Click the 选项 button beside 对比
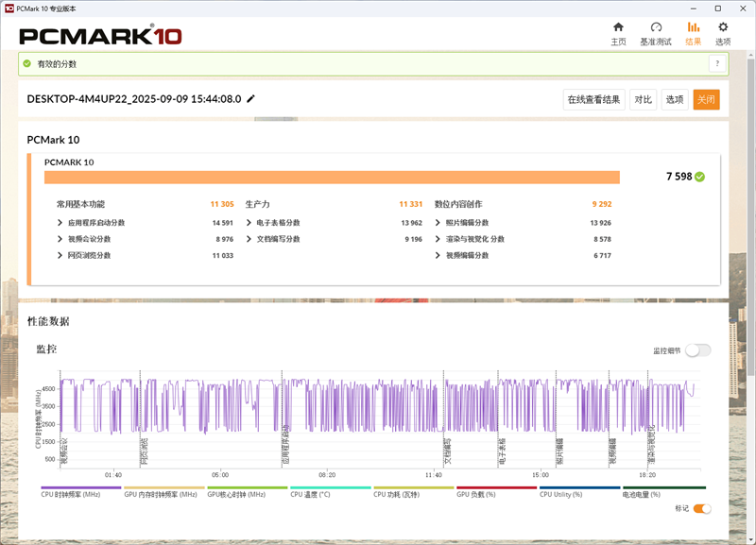Screen dimensions: 756x545 [x=675, y=100]
